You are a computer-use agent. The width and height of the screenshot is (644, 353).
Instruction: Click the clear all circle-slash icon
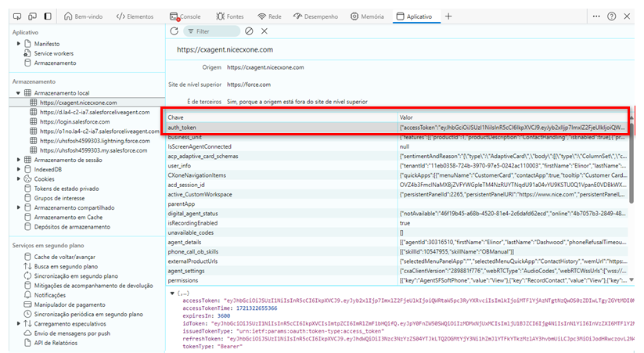[249, 31]
